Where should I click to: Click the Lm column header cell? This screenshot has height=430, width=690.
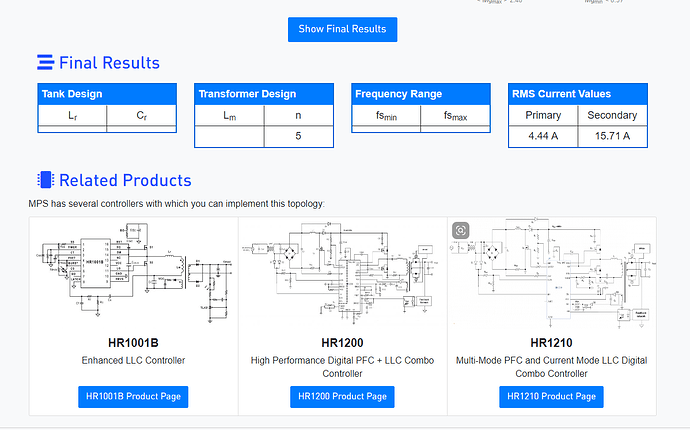coord(229,115)
